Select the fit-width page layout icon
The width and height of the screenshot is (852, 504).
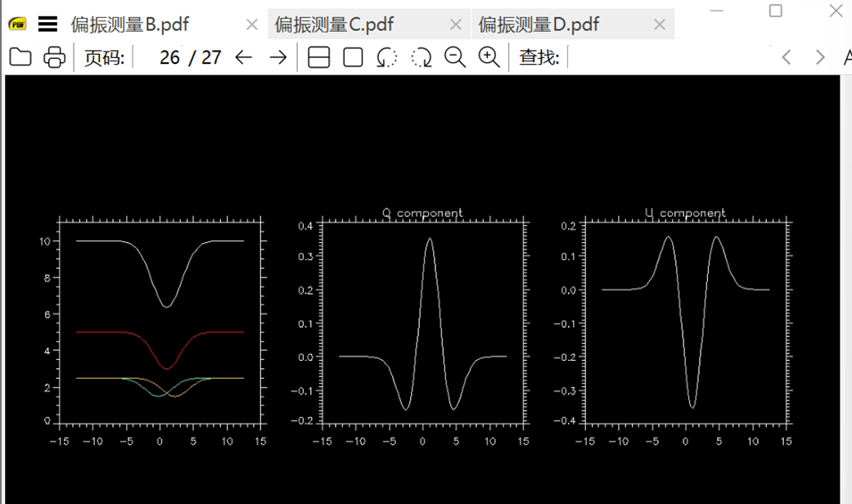[x=318, y=57]
